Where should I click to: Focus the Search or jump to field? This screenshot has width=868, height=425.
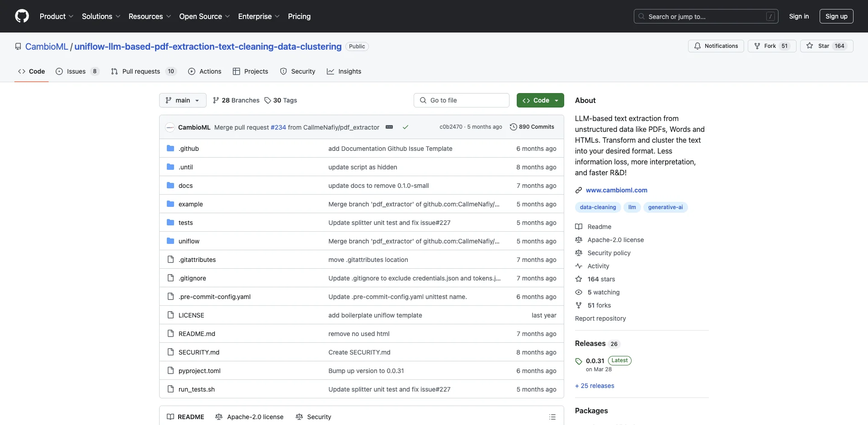706,16
